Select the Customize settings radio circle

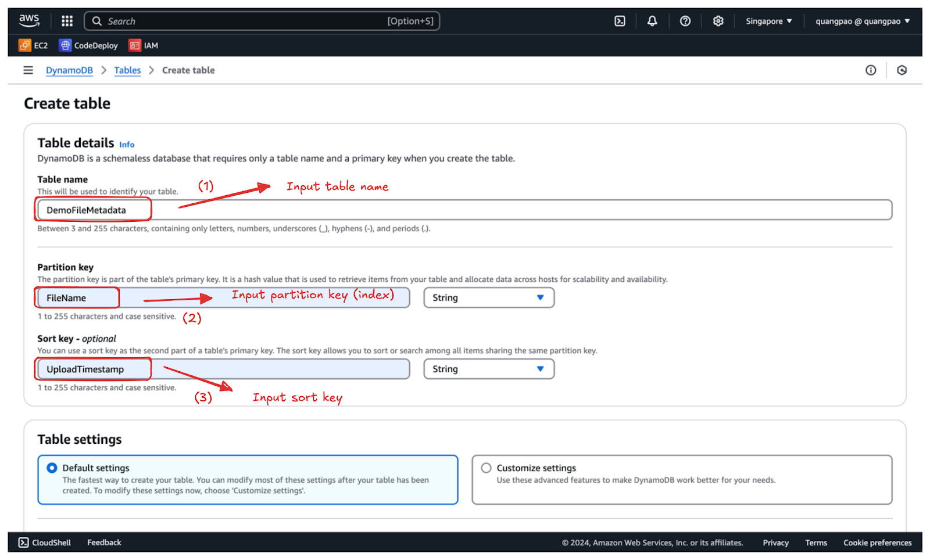(486, 468)
